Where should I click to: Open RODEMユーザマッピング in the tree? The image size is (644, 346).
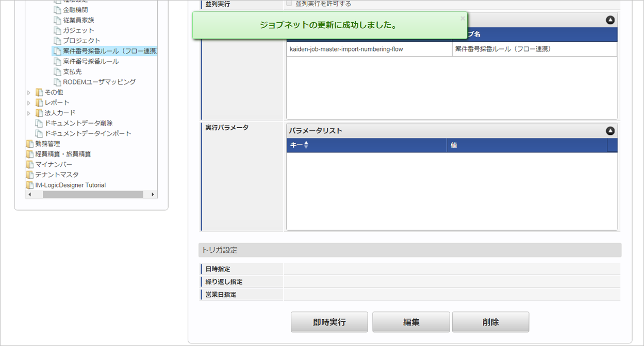pos(100,82)
